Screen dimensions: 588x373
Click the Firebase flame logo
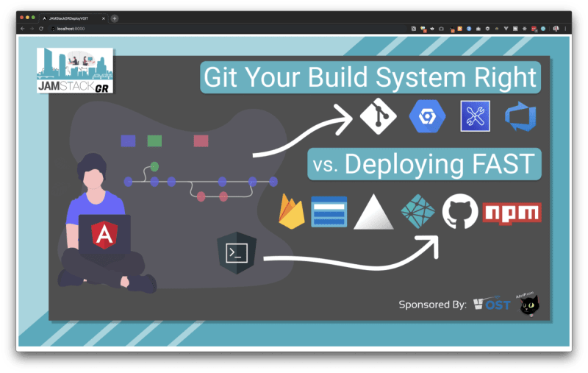pyautogui.click(x=291, y=212)
